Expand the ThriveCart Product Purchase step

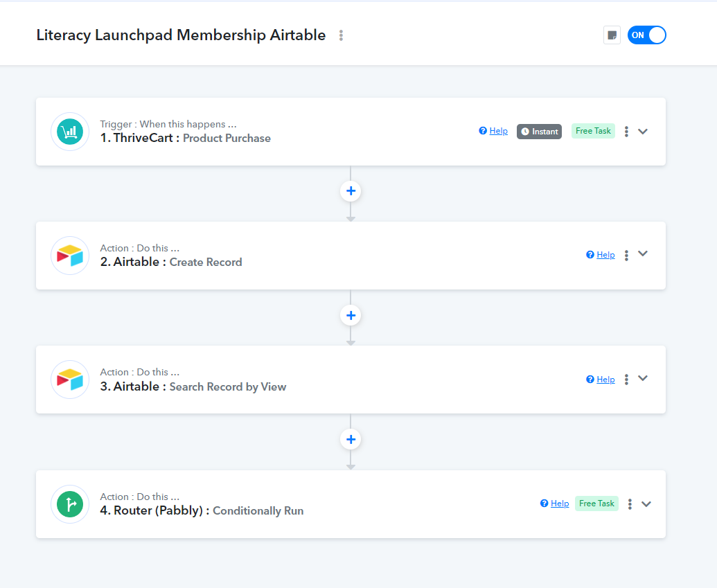[x=643, y=132]
